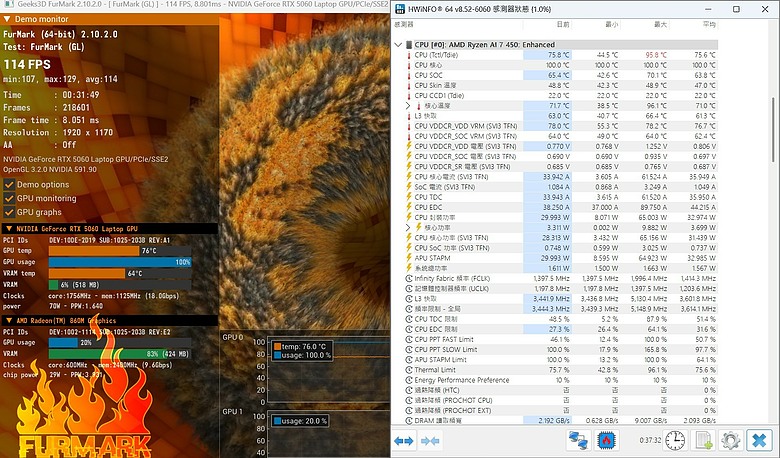Toggle the Demo options checkbox
Viewport: 780px width, 458px height.
9,184
